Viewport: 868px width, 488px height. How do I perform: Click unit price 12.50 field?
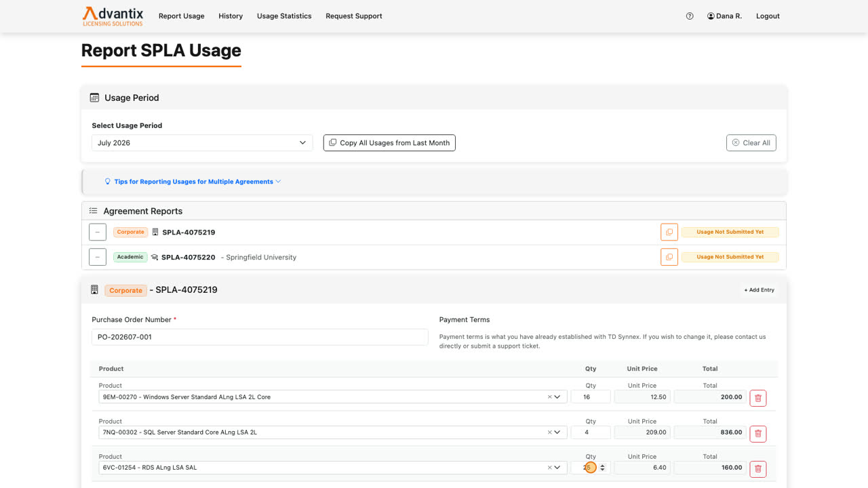[642, 397]
